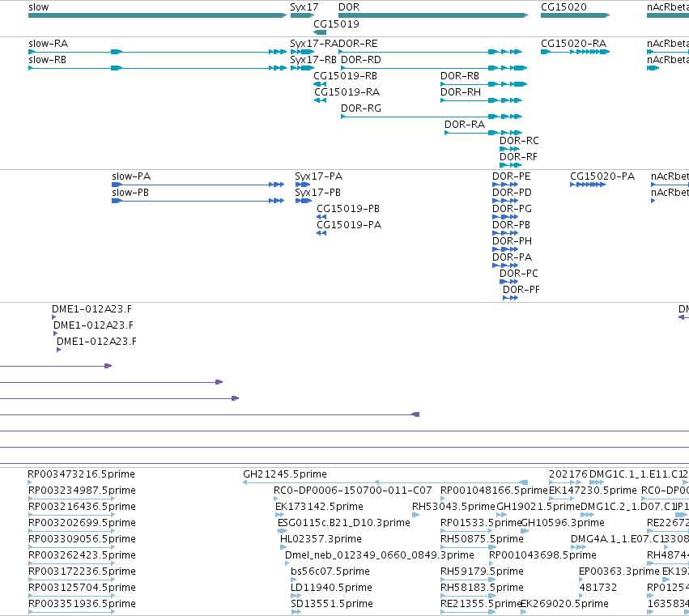Open the DOR-RG transcript label

[x=361, y=108]
